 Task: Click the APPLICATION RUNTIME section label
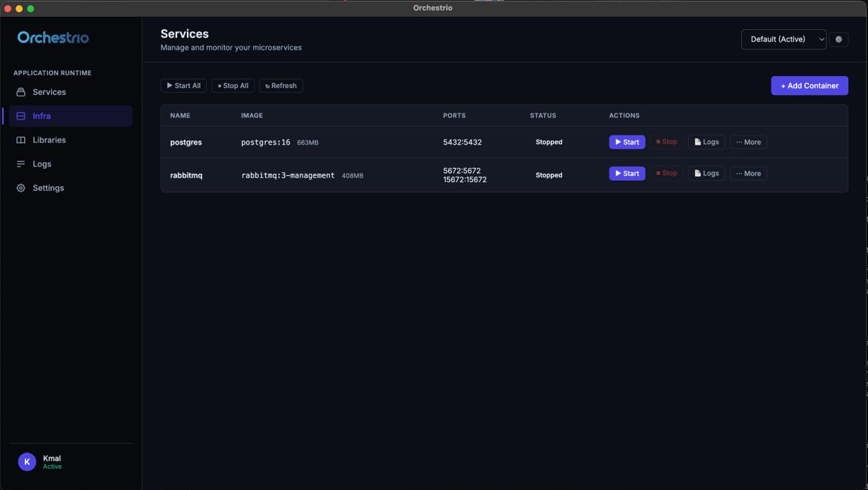click(52, 73)
